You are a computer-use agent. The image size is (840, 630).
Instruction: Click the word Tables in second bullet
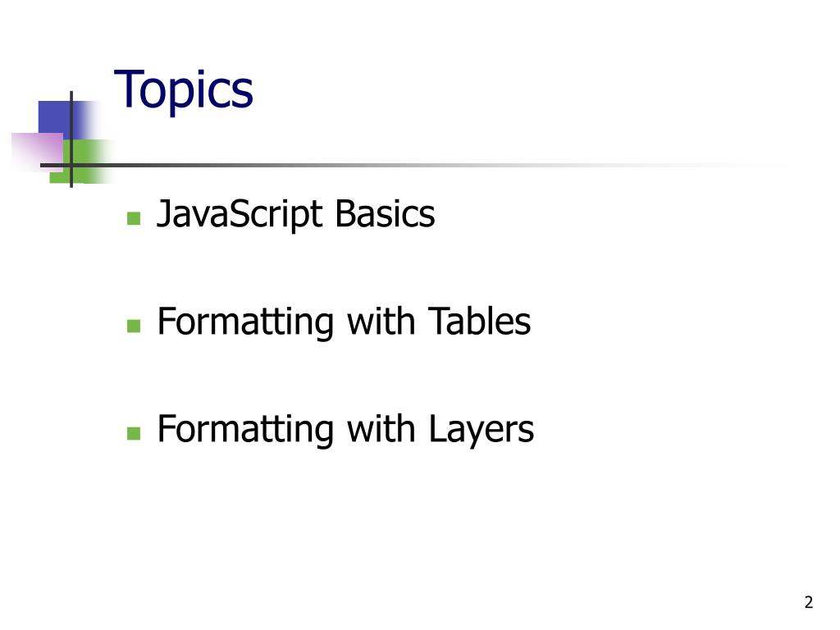pyautogui.click(x=479, y=321)
